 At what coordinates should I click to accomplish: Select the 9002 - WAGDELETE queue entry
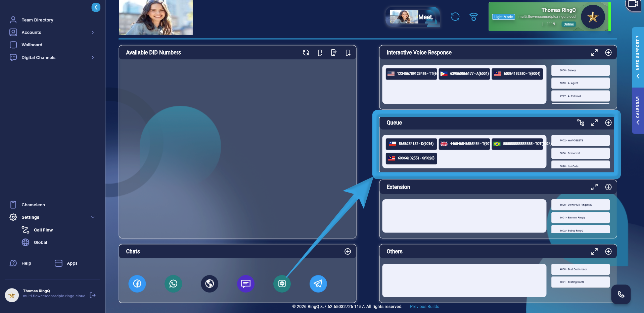click(580, 140)
